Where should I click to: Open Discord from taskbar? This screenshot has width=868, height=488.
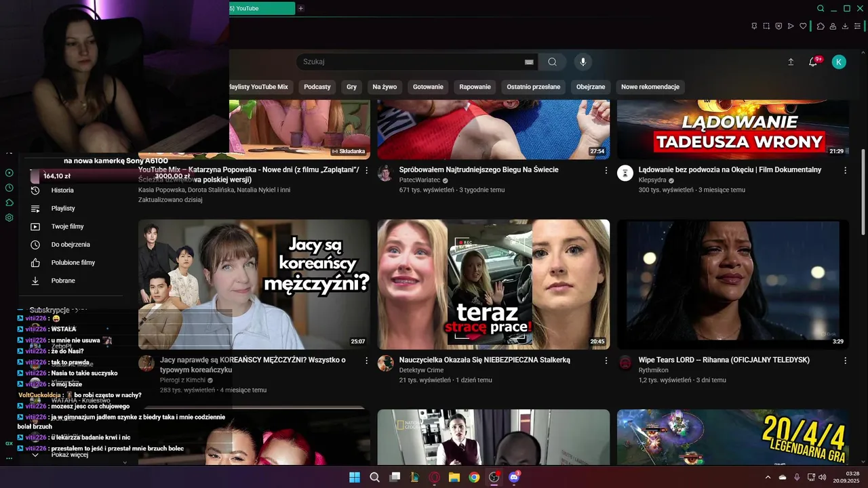pos(514,477)
